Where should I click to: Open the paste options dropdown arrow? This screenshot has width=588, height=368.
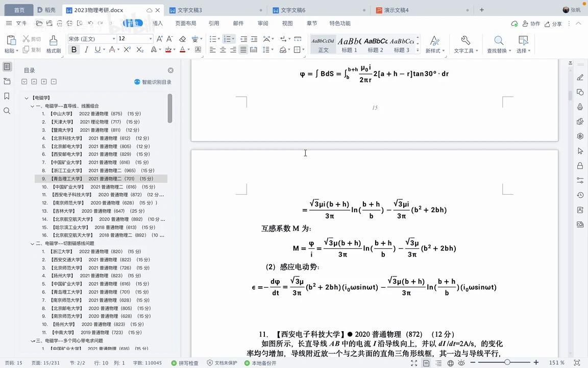pyautogui.click(x=17, y=51)
